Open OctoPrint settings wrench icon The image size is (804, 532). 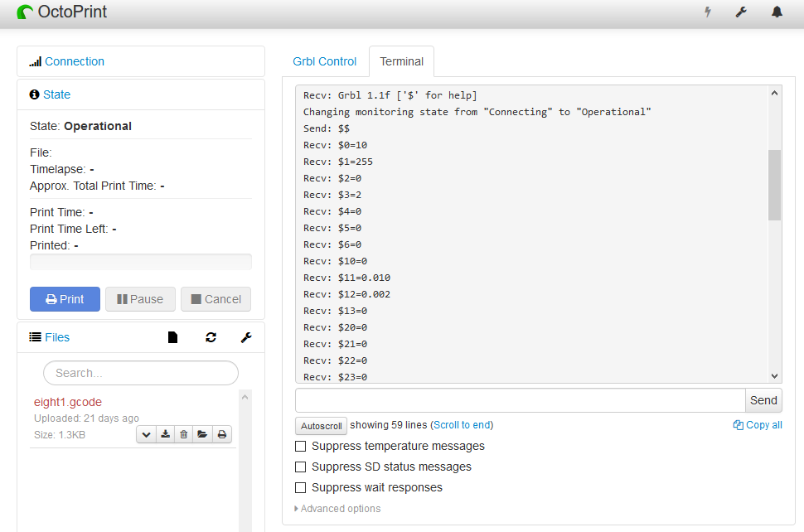(x=741, y=12)
